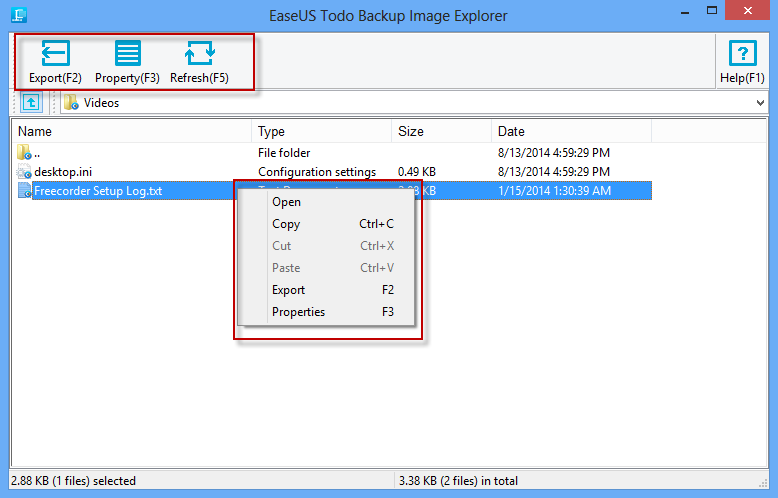Sort the list by the Size column header
Screen dimensions: 778x498
pyautogui.click(x=442, y=131)
